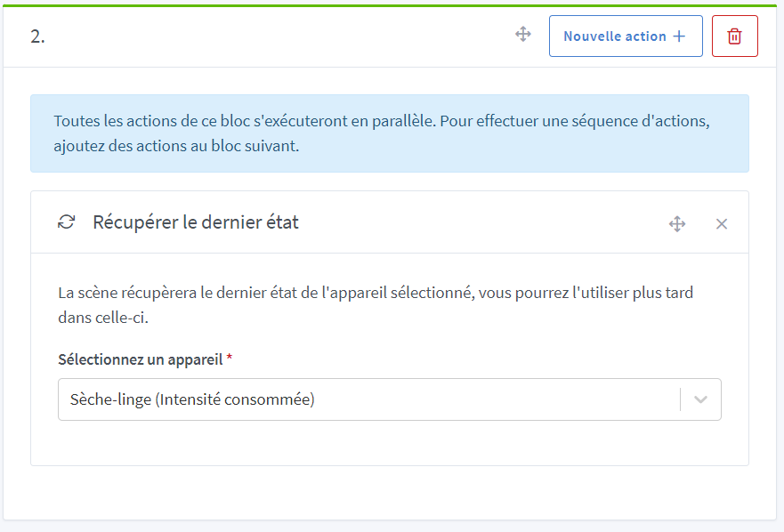The height and width of the screenshot is (532, 784).
Task: Click the Sélectionnez un appareil label
Action: [140, 359]
